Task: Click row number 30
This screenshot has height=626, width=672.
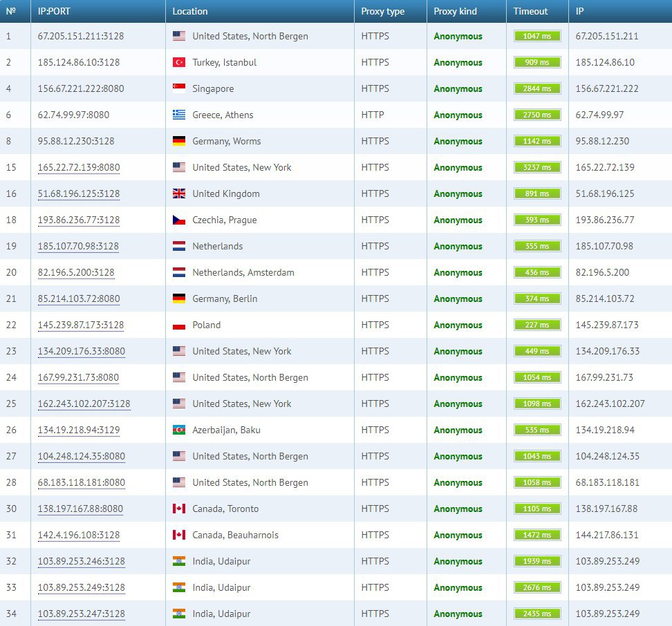Action: 11,509
